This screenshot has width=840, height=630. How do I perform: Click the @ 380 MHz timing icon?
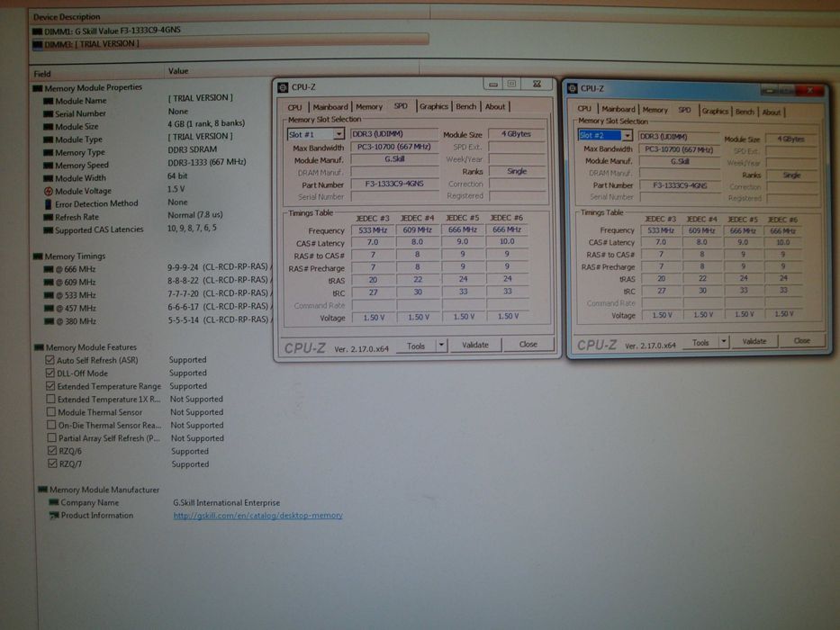point(49,321)
